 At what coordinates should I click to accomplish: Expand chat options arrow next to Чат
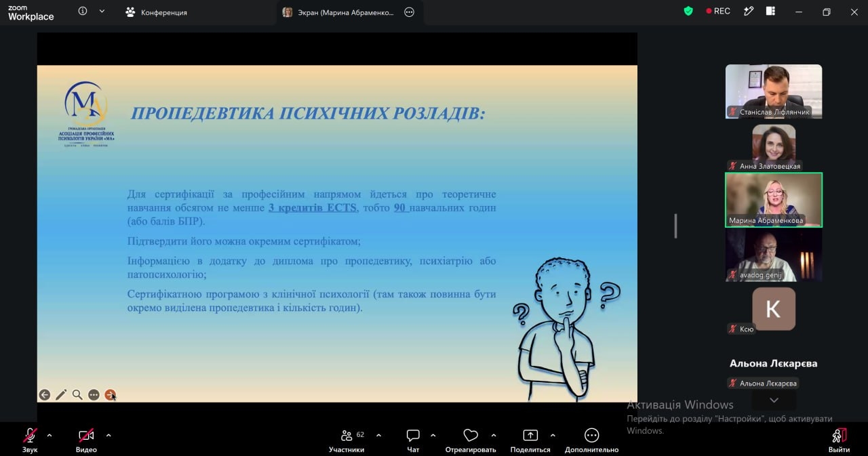tap(433, 435)
